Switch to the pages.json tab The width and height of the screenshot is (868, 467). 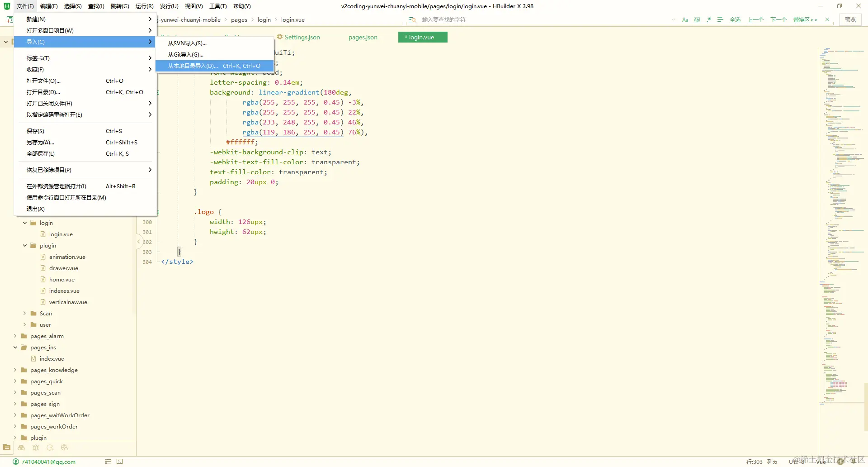click(363, 38)
